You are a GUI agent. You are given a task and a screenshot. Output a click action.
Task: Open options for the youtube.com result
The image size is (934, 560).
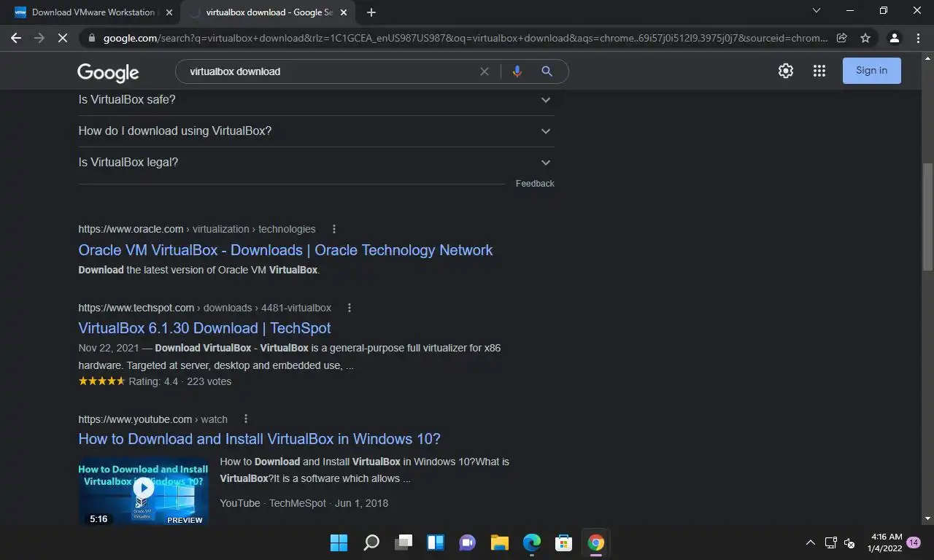[246, 419]
